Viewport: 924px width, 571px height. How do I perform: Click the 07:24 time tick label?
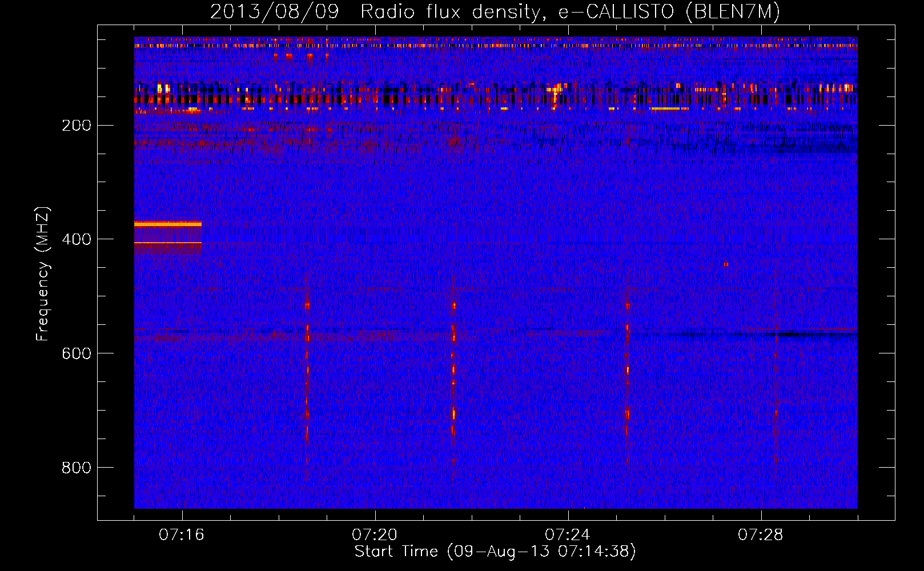coord(568,535)
